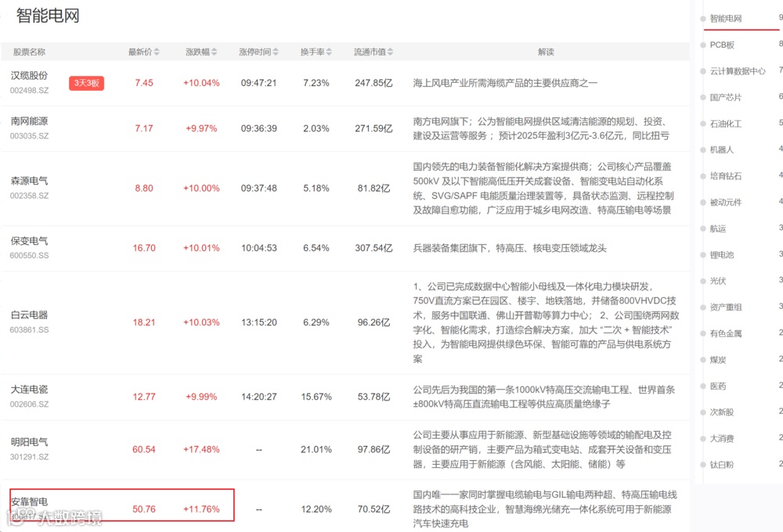Click 智能电网 page heading
Viewport: 783px width, 532px height.
(x=48, y=16)
